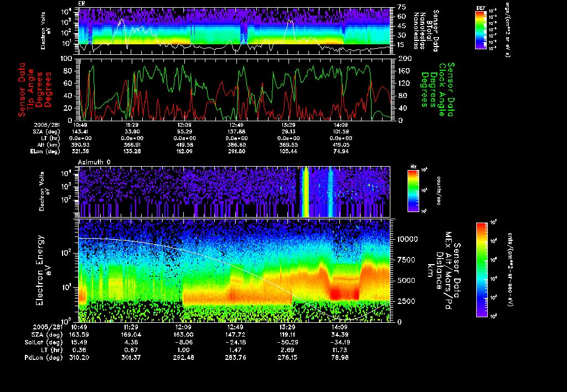Click the Hz counts color bar
The height and width of the screenshot is (392, 567).
[413, 190]
